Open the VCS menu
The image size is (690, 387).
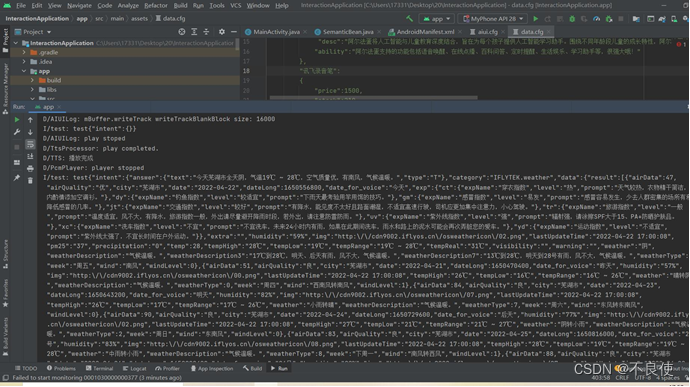235,6
